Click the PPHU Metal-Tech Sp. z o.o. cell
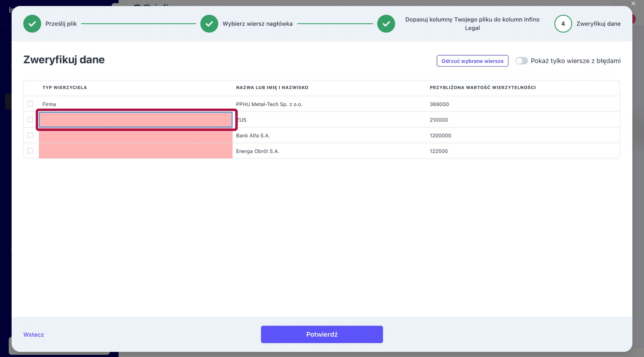This screenshot has height=357, width=644. coord(329,104)
